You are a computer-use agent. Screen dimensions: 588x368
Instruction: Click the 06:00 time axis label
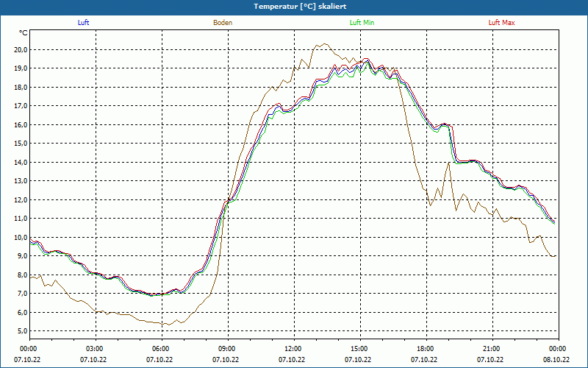162,349
